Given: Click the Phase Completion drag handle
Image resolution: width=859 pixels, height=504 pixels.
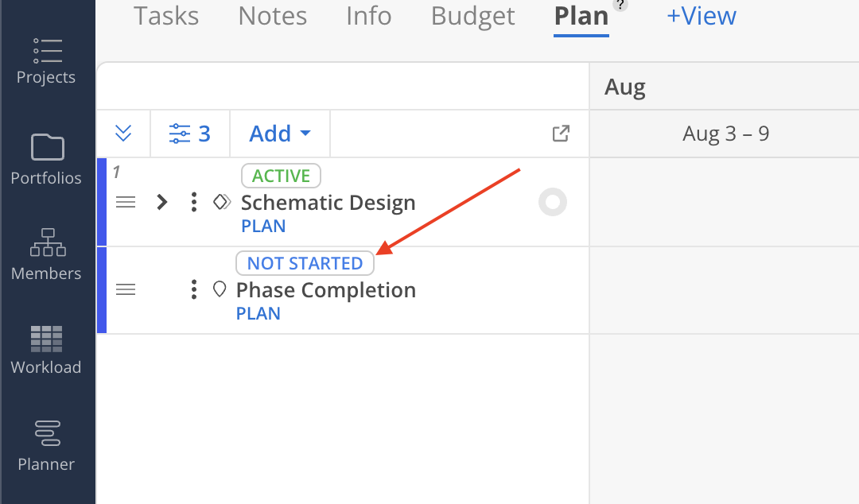Looking at the screenshot, I should tap(126, 289).
